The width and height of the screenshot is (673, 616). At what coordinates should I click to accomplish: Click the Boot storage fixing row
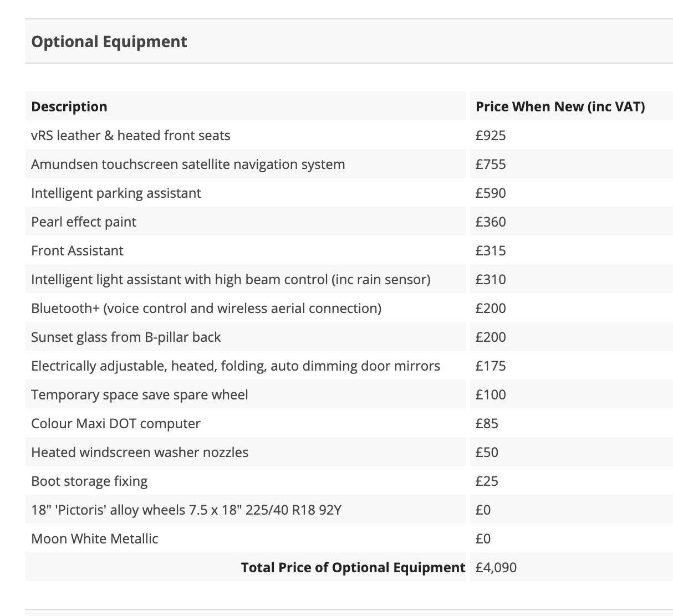click(89, 481)
